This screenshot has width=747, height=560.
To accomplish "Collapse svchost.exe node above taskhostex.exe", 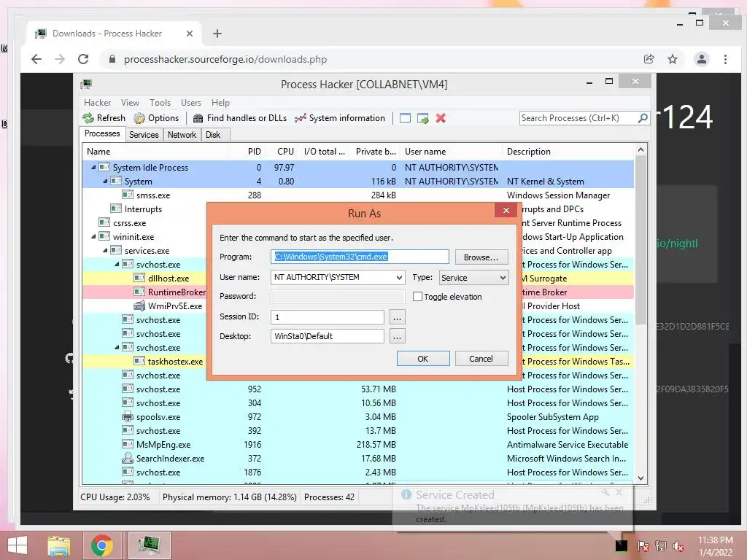I will (x=117, y=347).
